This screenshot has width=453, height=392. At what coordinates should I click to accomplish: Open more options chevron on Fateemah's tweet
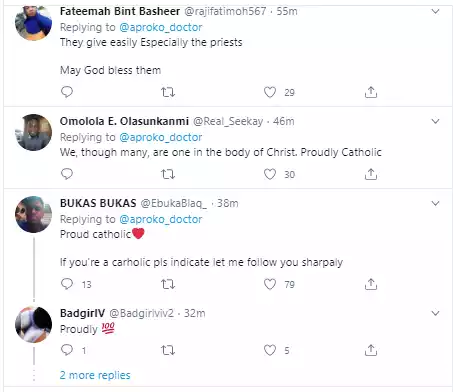point(435,12)
